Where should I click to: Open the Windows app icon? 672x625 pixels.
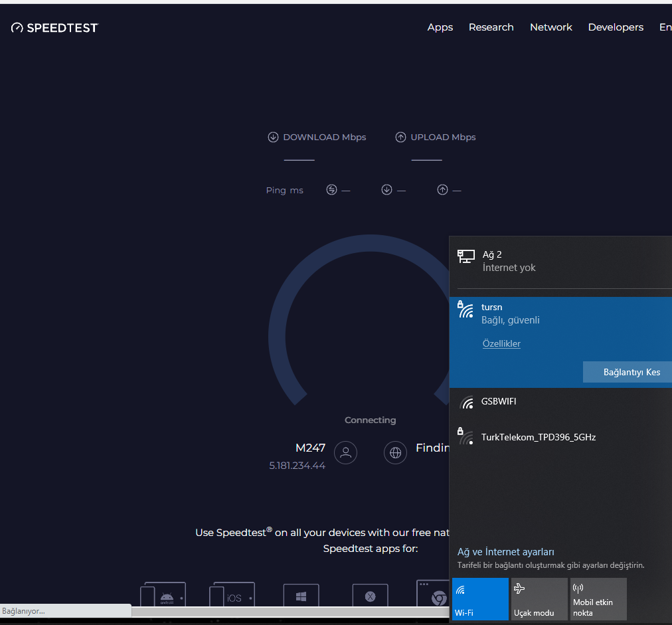click(301, 595)
